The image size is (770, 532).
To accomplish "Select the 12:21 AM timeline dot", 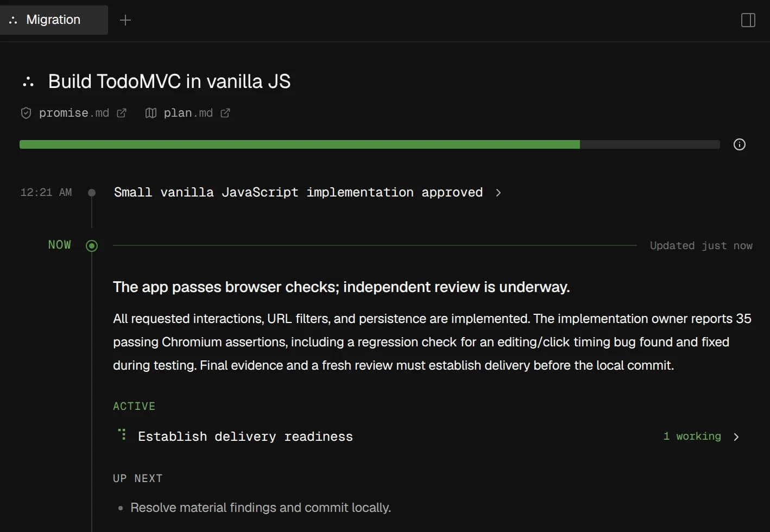I will (92, 193).
